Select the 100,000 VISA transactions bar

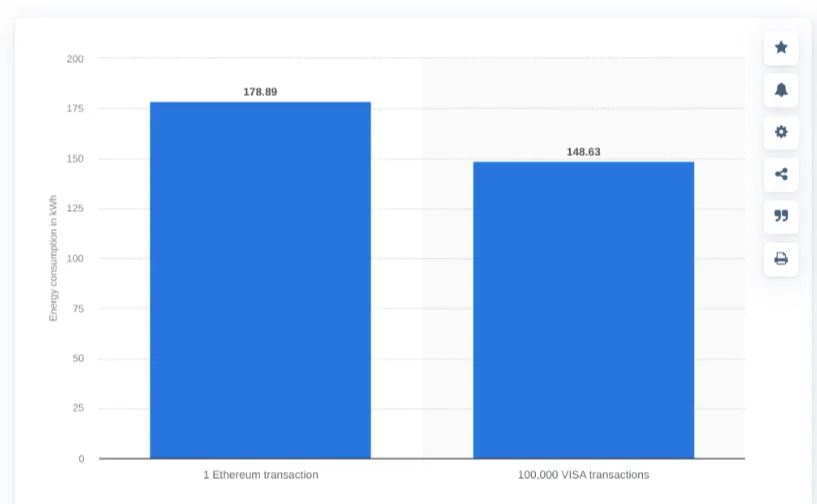coord(584,310)
